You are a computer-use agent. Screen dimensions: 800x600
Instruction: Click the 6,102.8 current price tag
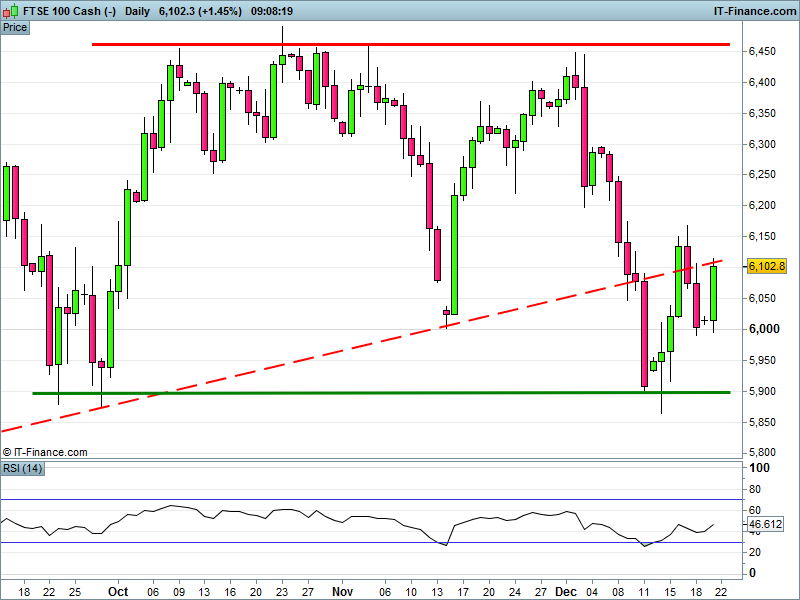(767, 266)
